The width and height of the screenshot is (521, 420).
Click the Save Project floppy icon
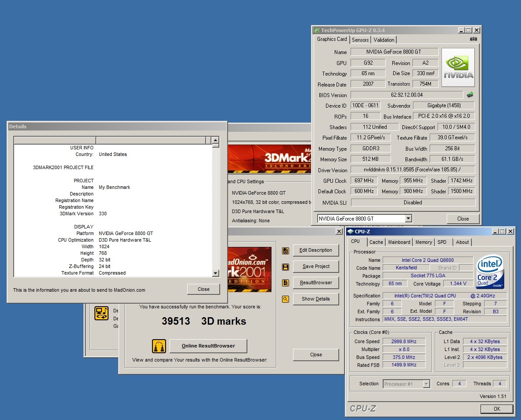(x=286, y=267)
